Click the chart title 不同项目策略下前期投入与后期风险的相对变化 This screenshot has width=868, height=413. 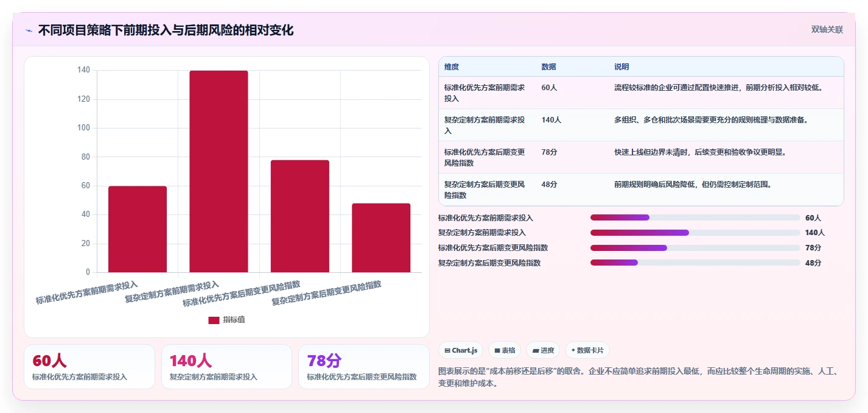(x=166, y=30)
